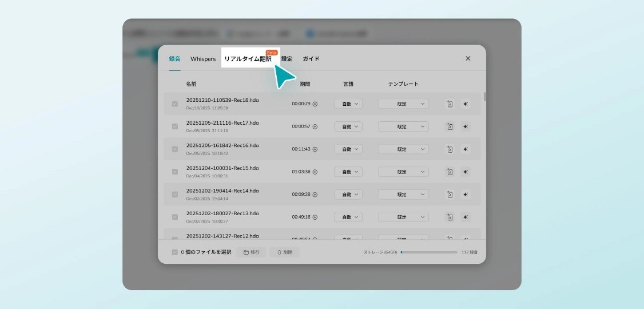Open the 自動 language dropdown for Rec14

pos(348,195)
